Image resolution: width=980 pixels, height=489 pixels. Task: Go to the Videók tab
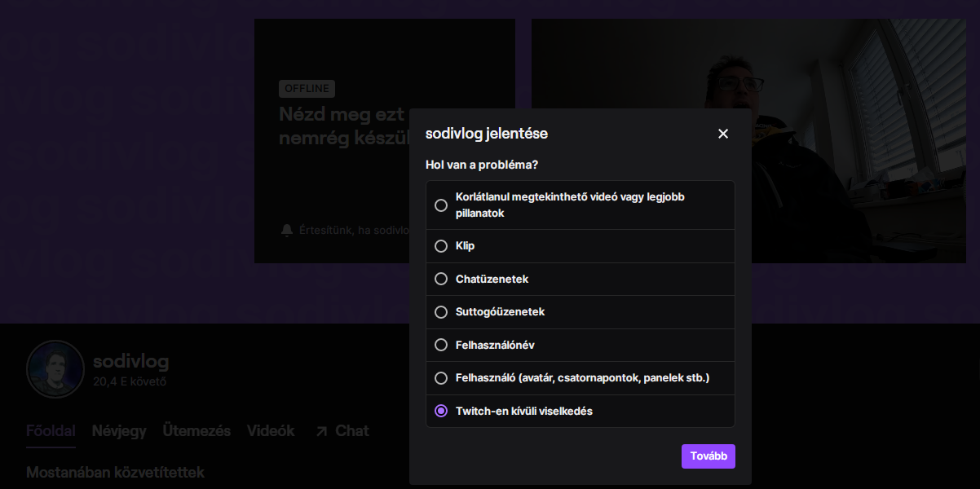[x=271, y=431]
